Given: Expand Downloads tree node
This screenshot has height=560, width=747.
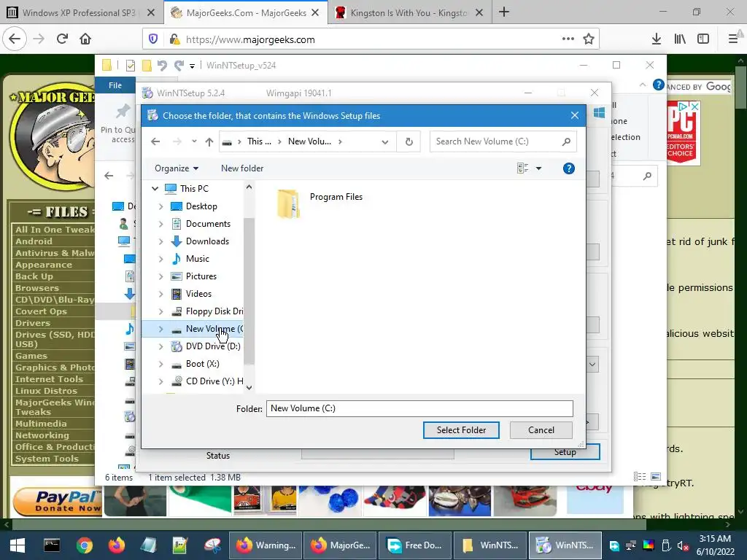Looking at the screenshot, I should [x=160, y=241].
